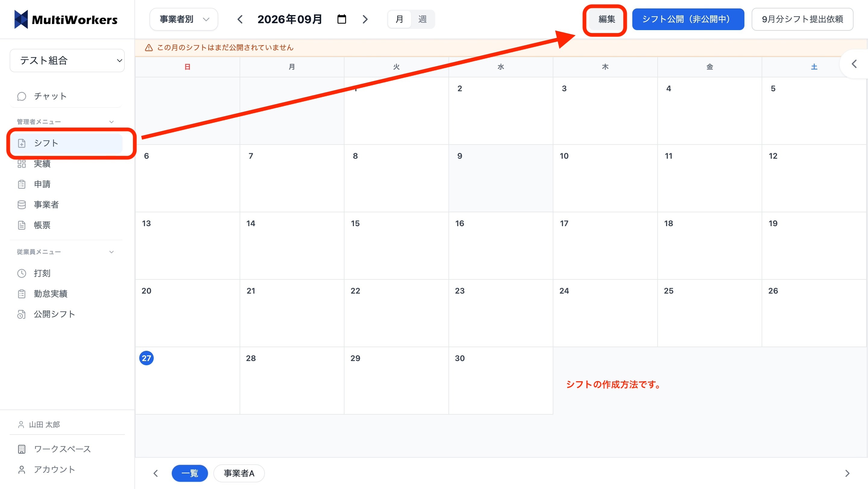The width and height of the screenshot is (868, 489).
Task: Open the 勤怠実績 menu item
Action: pos(66,294)
